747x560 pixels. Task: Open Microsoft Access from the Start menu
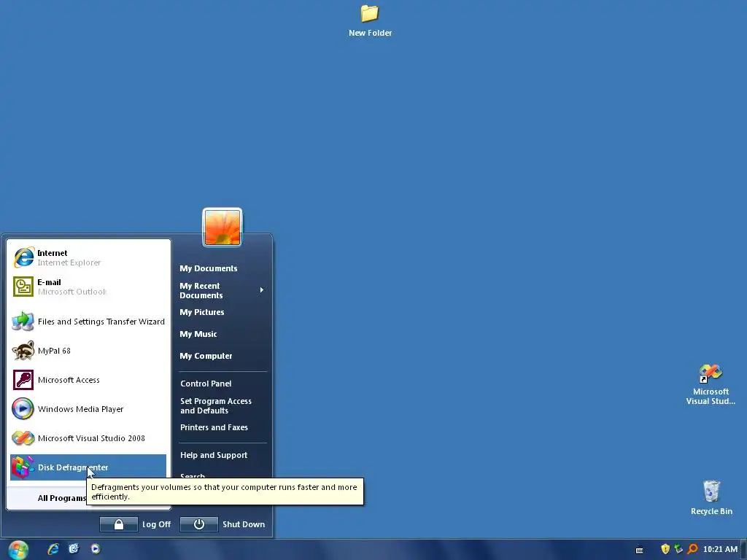point(88,380)
